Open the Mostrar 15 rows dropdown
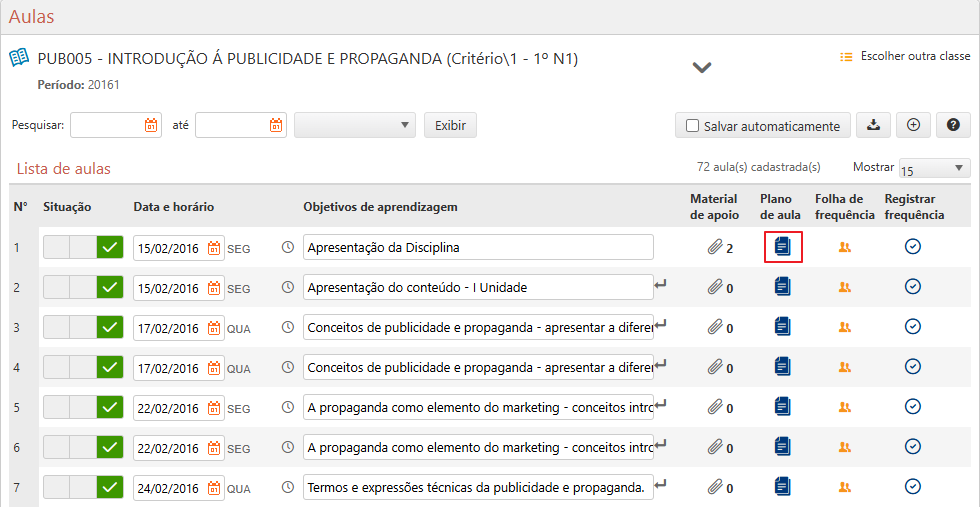980x507 pixels. coord(933,168)
